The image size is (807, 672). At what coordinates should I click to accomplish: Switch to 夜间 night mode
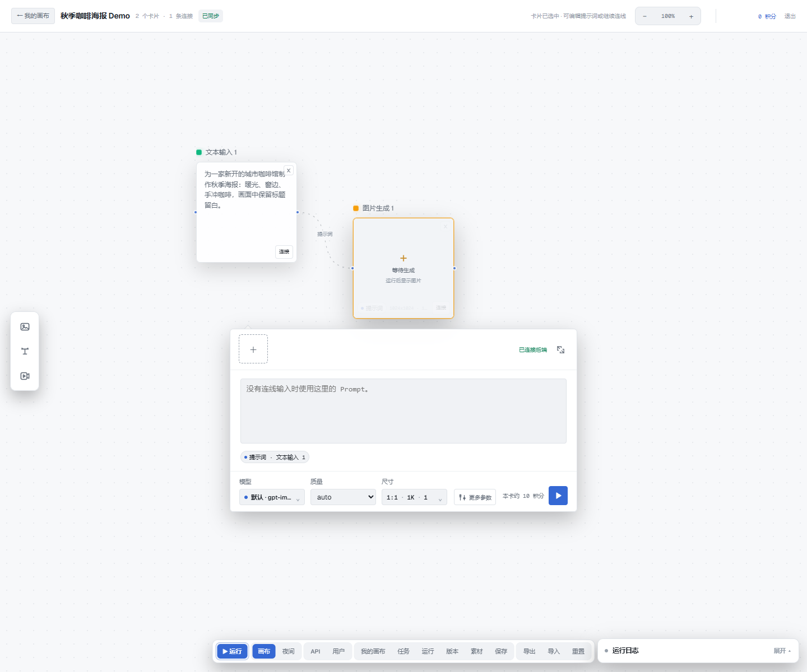click(289, 651)
